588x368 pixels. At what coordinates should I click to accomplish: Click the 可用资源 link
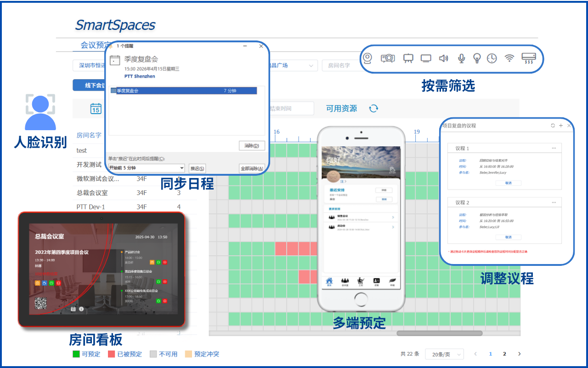pos(341,109)
